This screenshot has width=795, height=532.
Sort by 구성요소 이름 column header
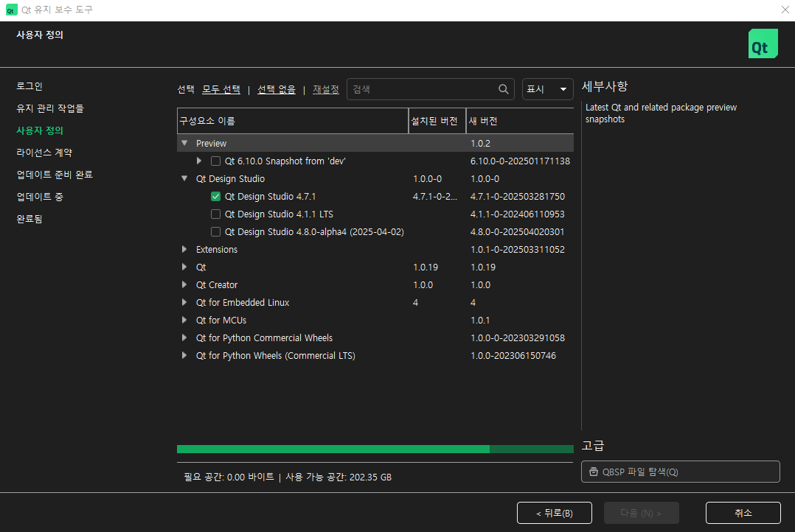tap(293, 121)
